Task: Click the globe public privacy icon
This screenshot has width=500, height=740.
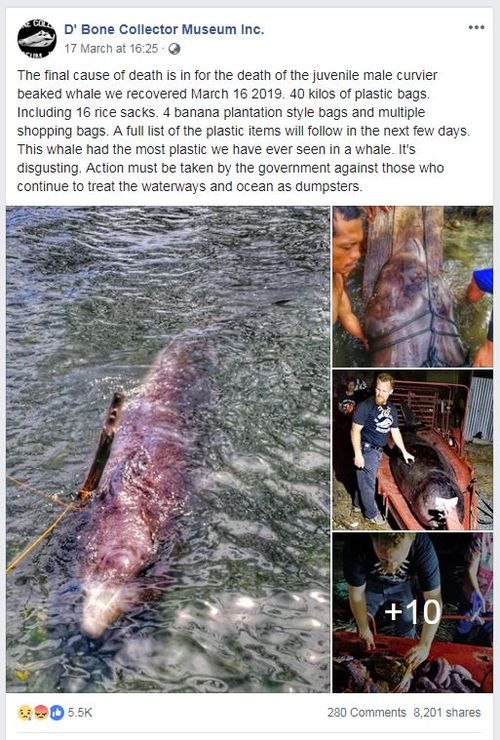Action: point(175,49)
